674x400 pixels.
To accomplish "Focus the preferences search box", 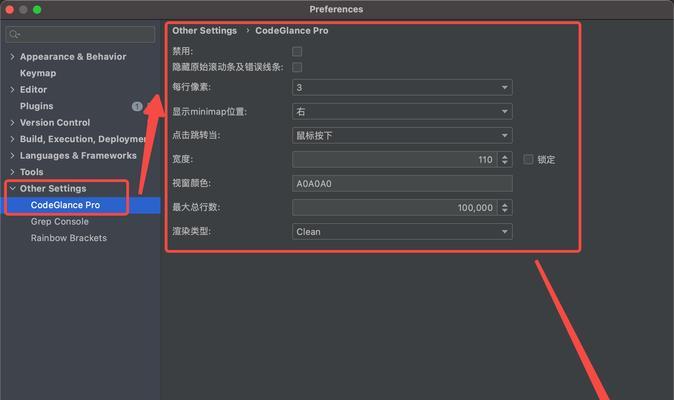I will click(x=80, y=34).
